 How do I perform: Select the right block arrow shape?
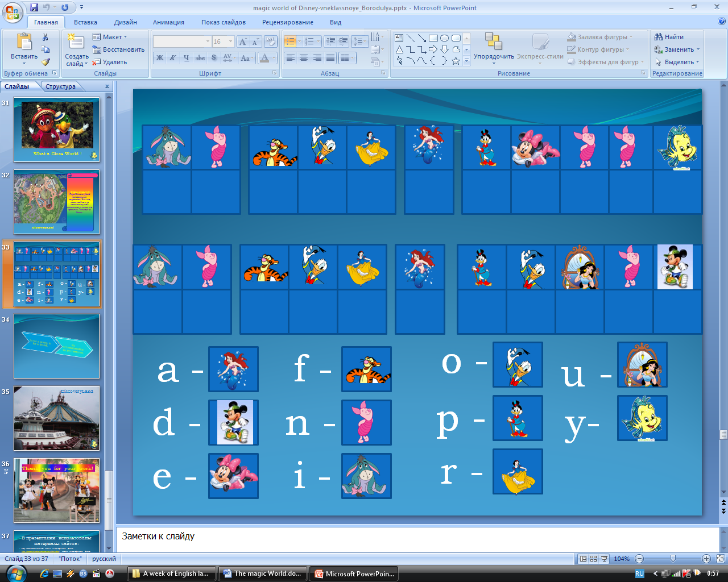[x=433, y=49]
